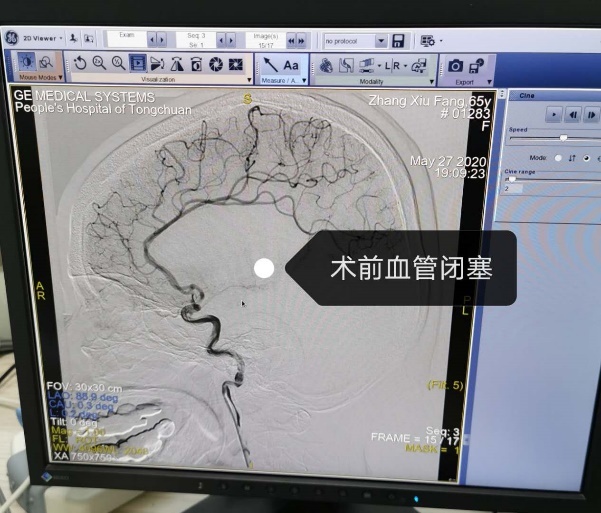Click the rectangular shutter icon
Viewport: 601px width, 513px height.
click(x=236, y=64)
